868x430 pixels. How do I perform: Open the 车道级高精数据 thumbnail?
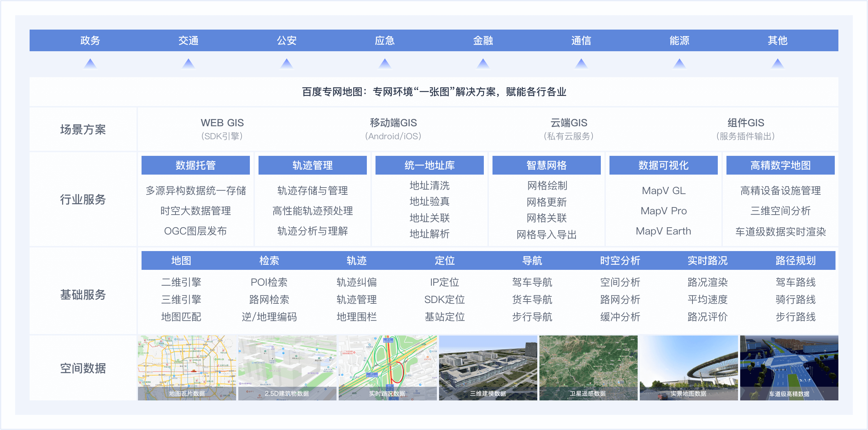[x=789, y=368]
